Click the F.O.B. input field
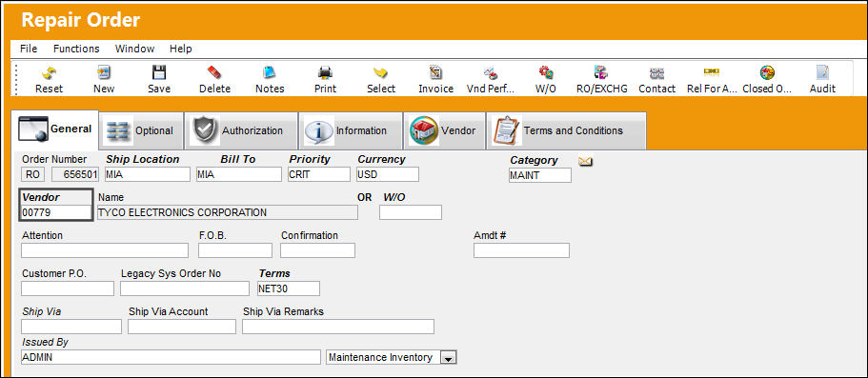868x378 pixels. coord(235,250)
